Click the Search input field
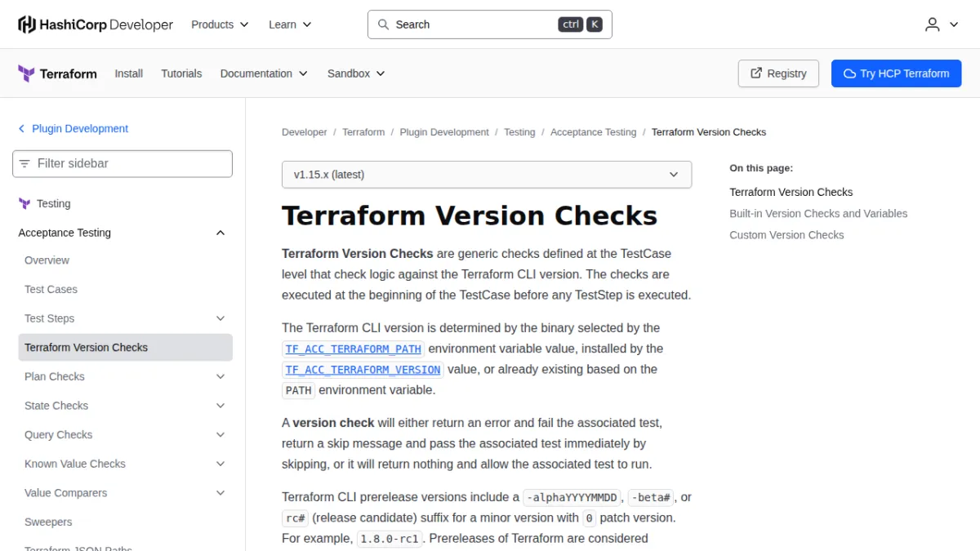Image resolution: width=980 pixels, height=551 pixels. (x=490, y=24)
